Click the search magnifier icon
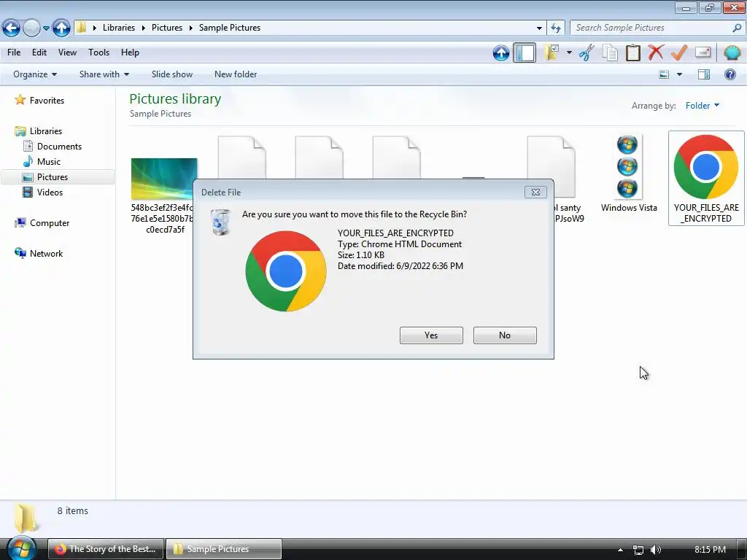747x560 pixels. click(x=737, y=28)
